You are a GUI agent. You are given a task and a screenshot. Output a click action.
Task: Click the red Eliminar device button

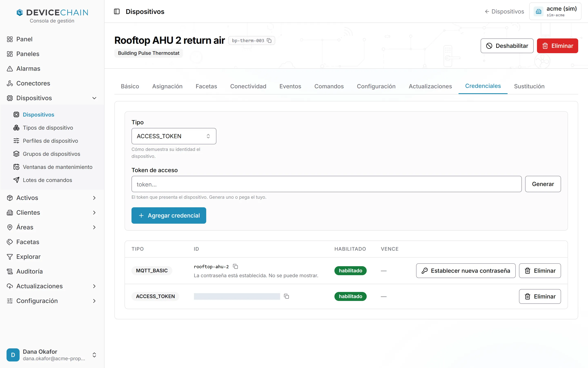[x=557, y=46]
